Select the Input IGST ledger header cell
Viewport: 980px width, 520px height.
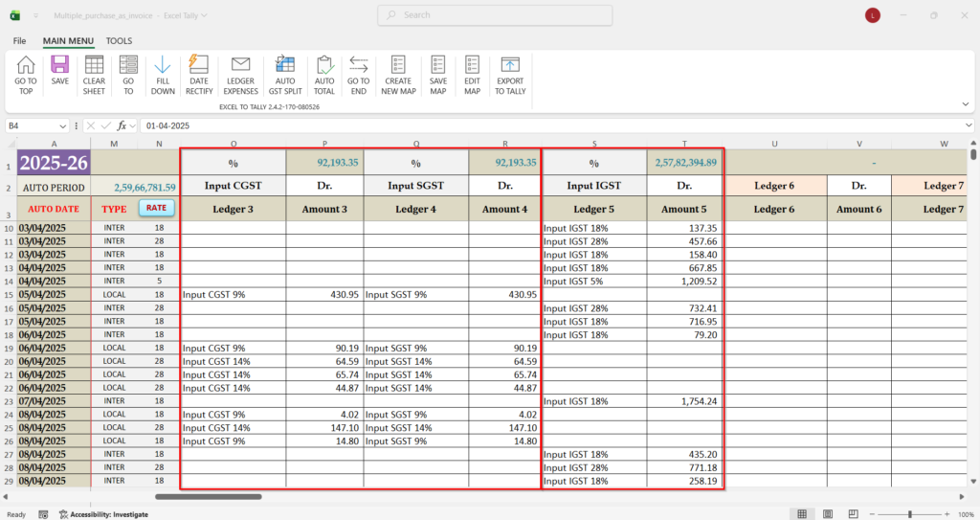point(593,186)
